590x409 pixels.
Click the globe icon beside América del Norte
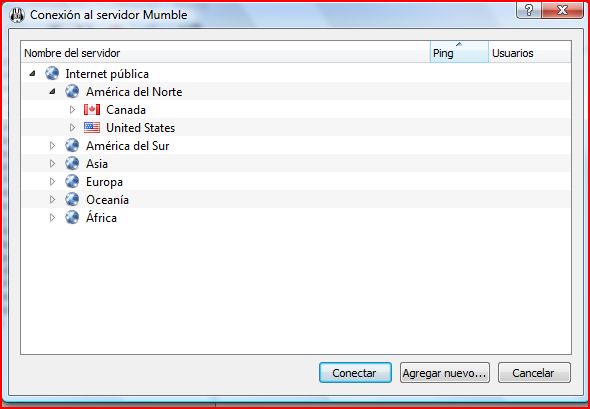[72, 91]
